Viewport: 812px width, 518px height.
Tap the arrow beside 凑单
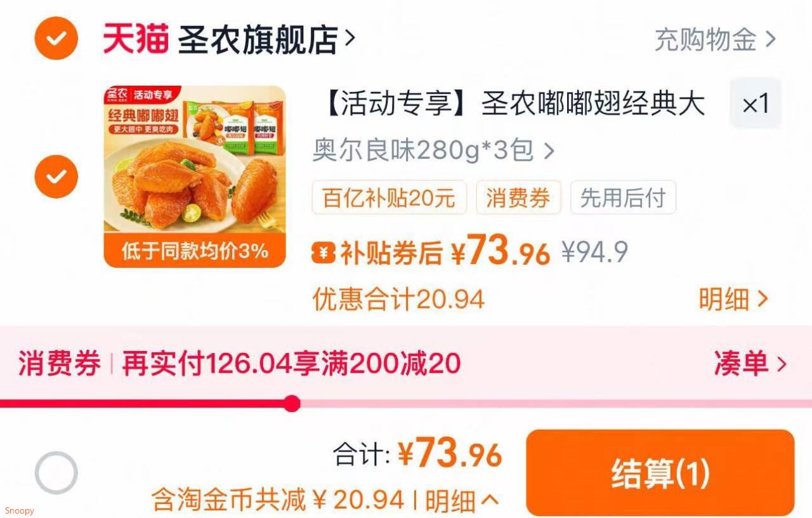781,364
